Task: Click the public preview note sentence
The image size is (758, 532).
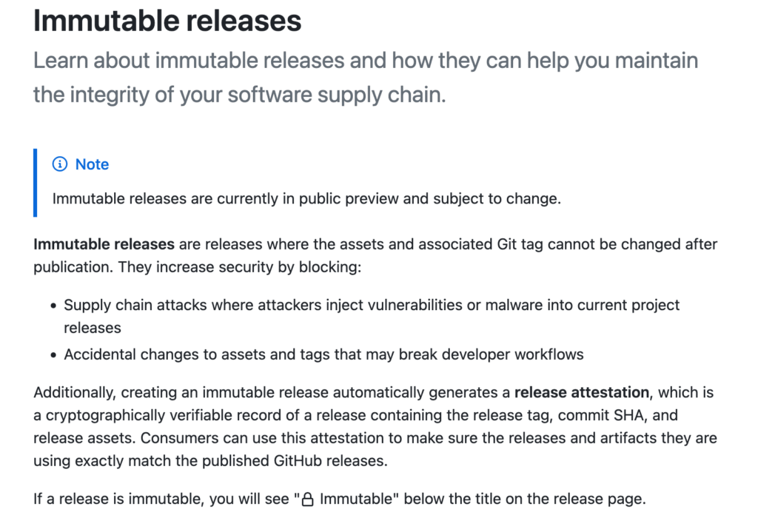Action: pos(306,198)
